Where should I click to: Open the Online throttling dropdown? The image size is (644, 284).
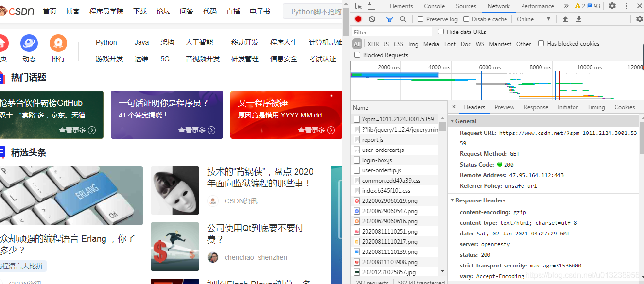534,19
